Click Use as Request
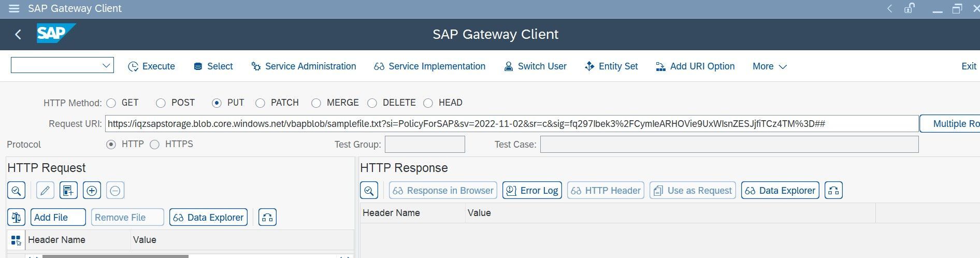 tap(693, 191)
